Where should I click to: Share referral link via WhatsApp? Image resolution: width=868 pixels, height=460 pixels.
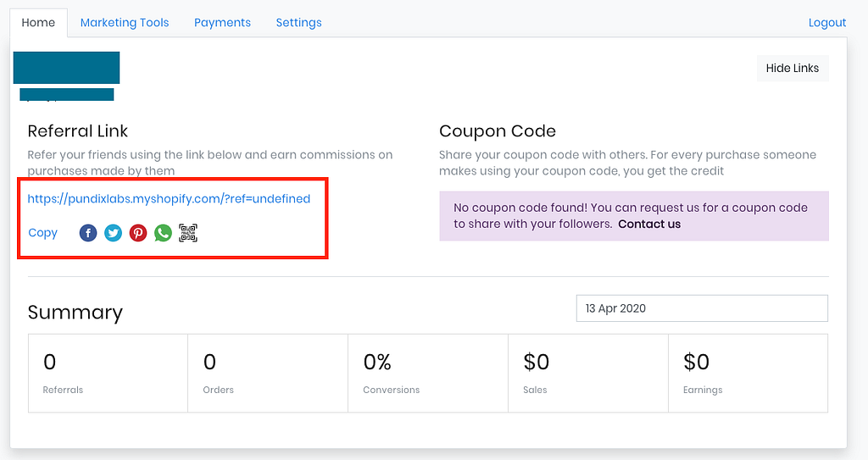tap(163, 233)
